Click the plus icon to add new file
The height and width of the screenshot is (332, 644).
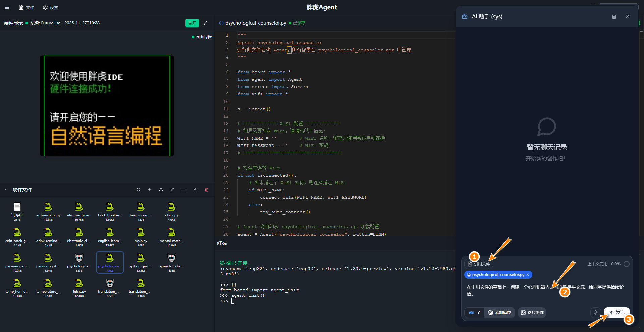pos(150,190)
